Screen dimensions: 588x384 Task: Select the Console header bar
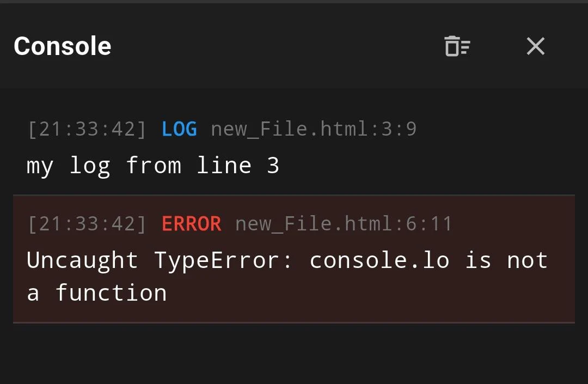[x=294, y=46]
